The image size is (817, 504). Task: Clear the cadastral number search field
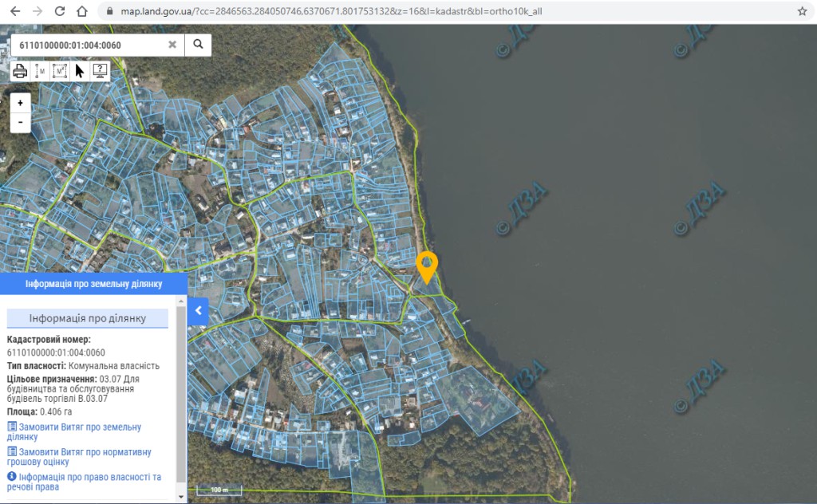(172, 45)
